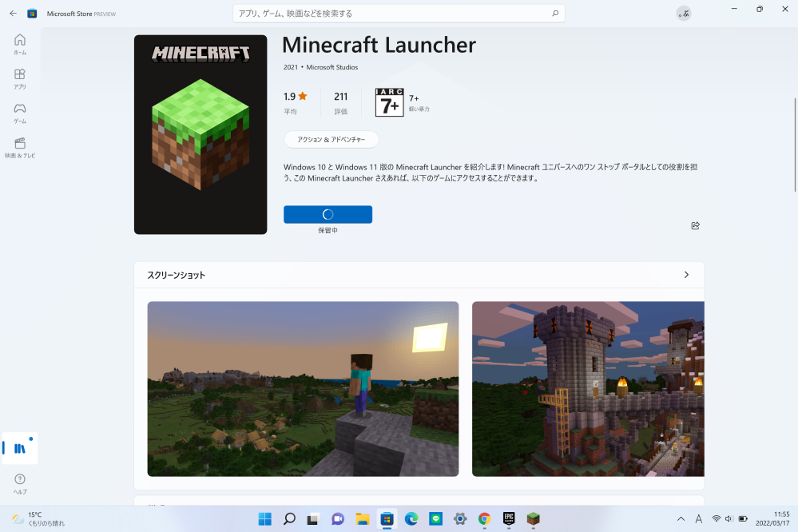798x532 pixels.
Task: Open the Apps (アプリ) sidebar page
Action: pos(20,79)
